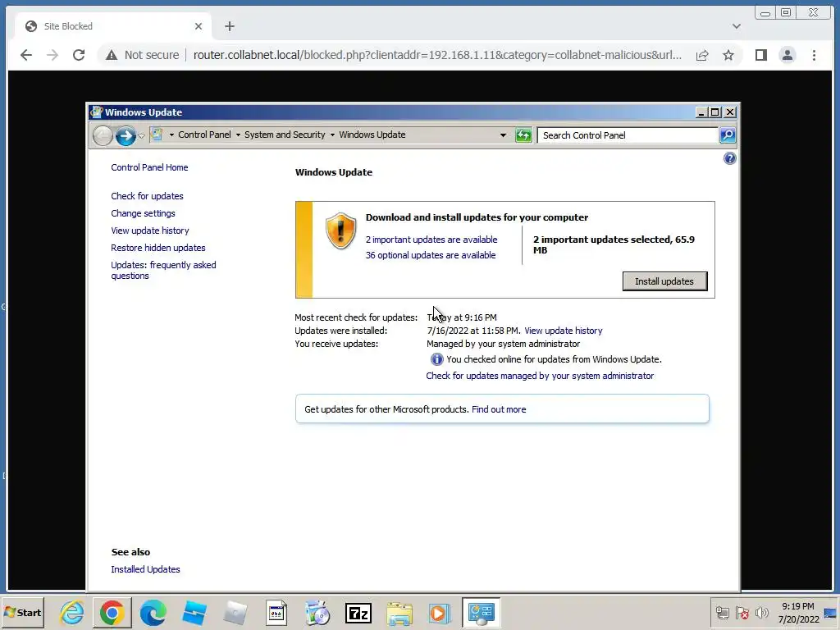Viewport: 840px width, 630px height.
Task: Expand arrow before Windows Update breadcrumb
Action: (332, 135)
